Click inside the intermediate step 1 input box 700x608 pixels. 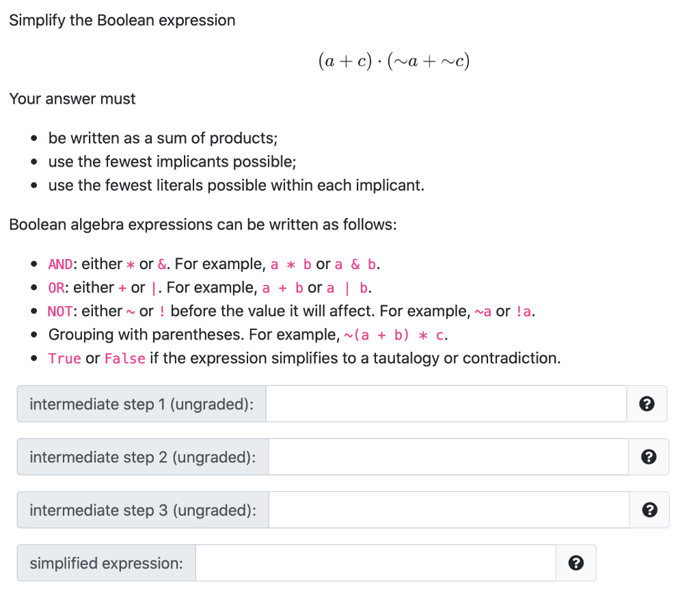444,404
